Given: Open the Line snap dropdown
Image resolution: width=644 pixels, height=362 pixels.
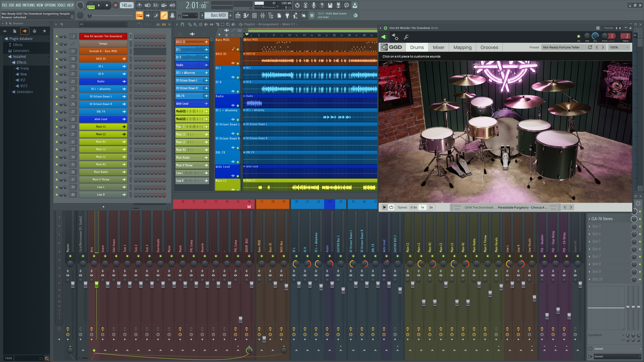Looking at the screenshot, I should [x=189, y=15].
